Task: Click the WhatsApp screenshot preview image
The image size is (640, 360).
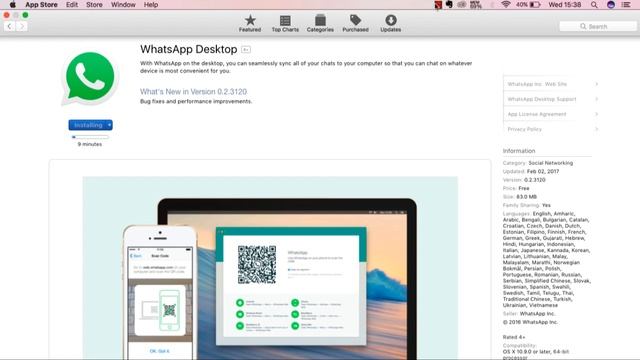Action: (270, 268)
